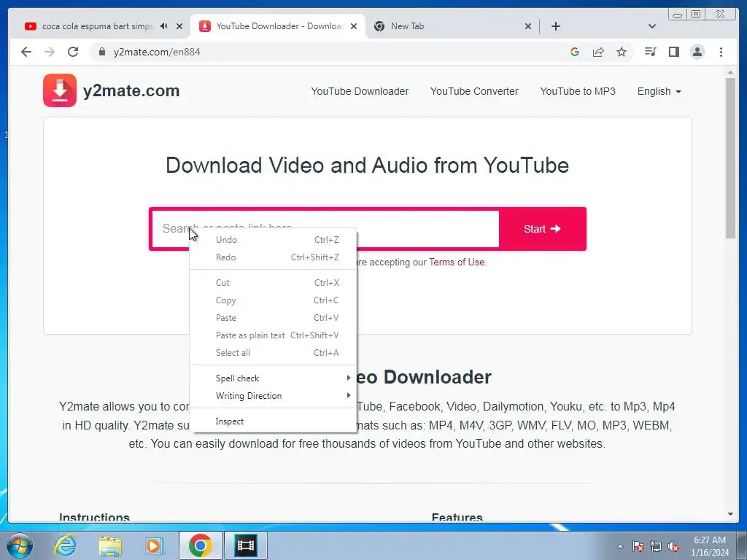Click the page vertical scrollbar thumb
This screenshot has height=560, width=747.
[730, 157]
